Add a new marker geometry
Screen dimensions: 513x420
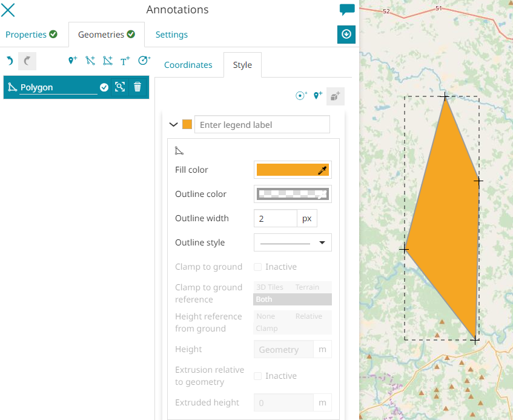(73, 61)
